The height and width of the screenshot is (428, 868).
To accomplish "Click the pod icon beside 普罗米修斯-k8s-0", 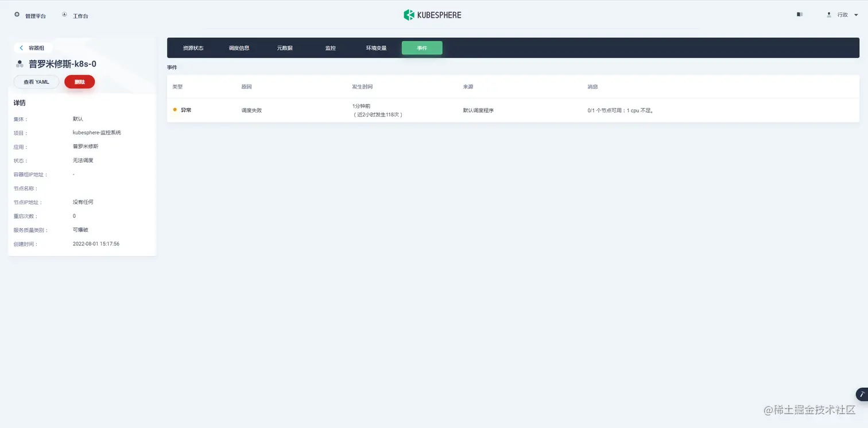I will pyautogui.click(x=20, y=64).
